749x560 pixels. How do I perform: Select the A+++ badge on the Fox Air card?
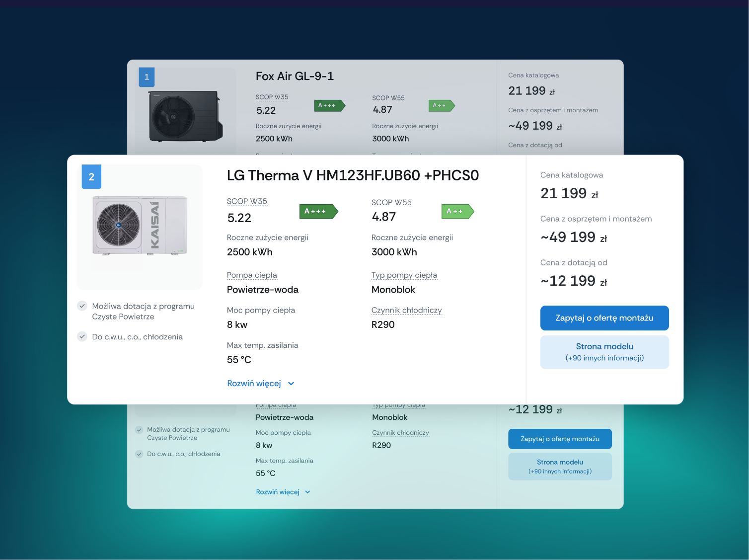point(329,105)
